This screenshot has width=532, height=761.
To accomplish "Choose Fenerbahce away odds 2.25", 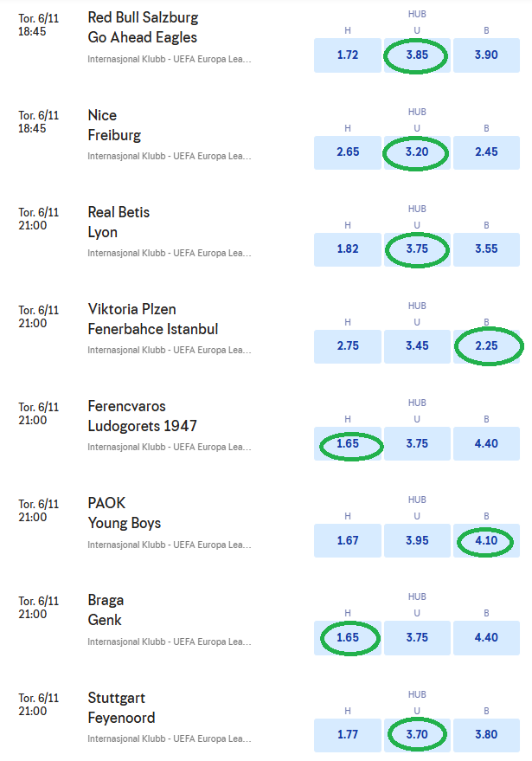I will click(486, 346).
